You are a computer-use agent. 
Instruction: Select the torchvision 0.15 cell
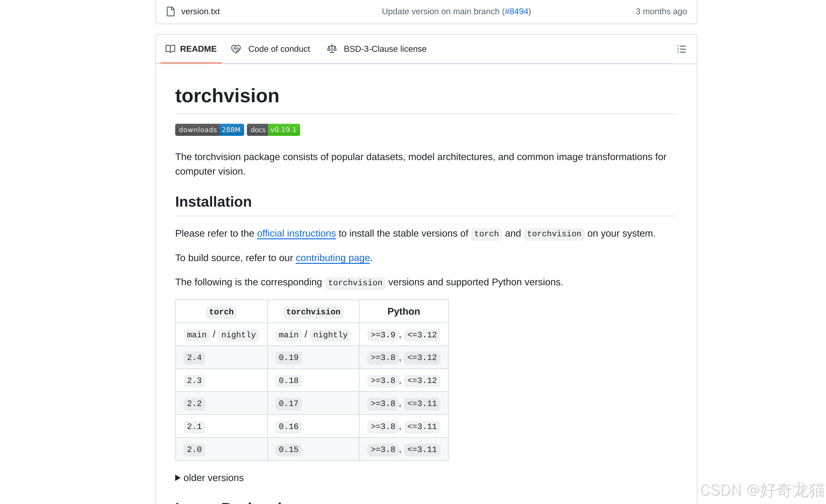point(313,449)
